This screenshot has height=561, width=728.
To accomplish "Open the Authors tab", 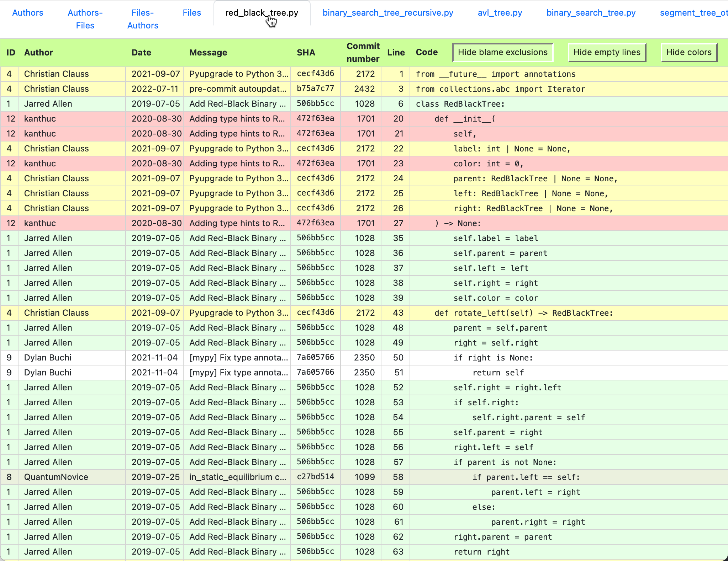I will coord(27,13).
